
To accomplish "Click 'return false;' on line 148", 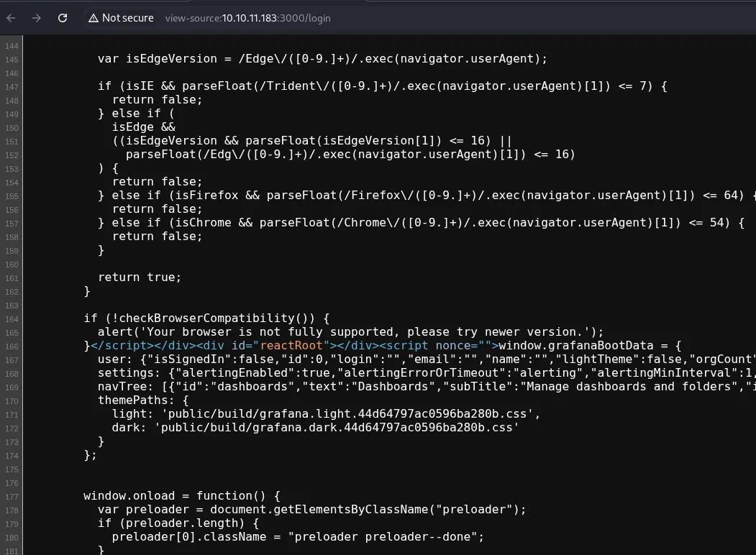I will click(158, 100).
